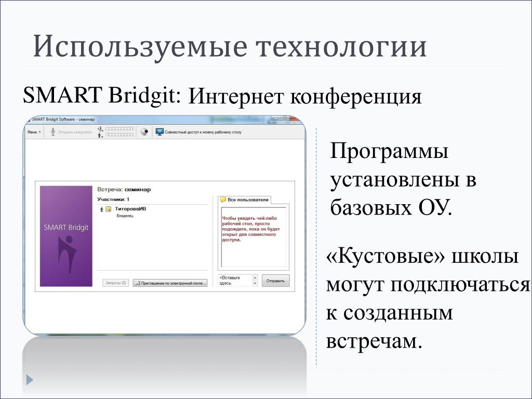Image resolution: width=532 pixels, height=399 pixels.
Task: Click the Отправить send button
Action: tap(275, 281)
